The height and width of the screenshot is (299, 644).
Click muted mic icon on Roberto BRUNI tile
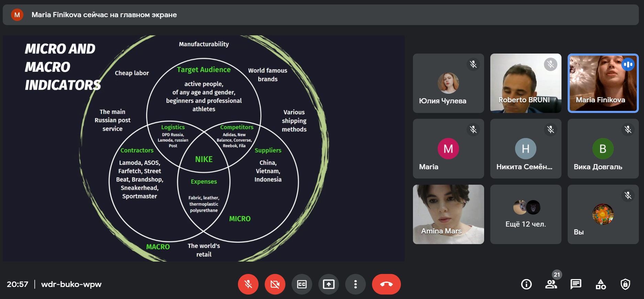pyautogui.click(x=550, y=64)
